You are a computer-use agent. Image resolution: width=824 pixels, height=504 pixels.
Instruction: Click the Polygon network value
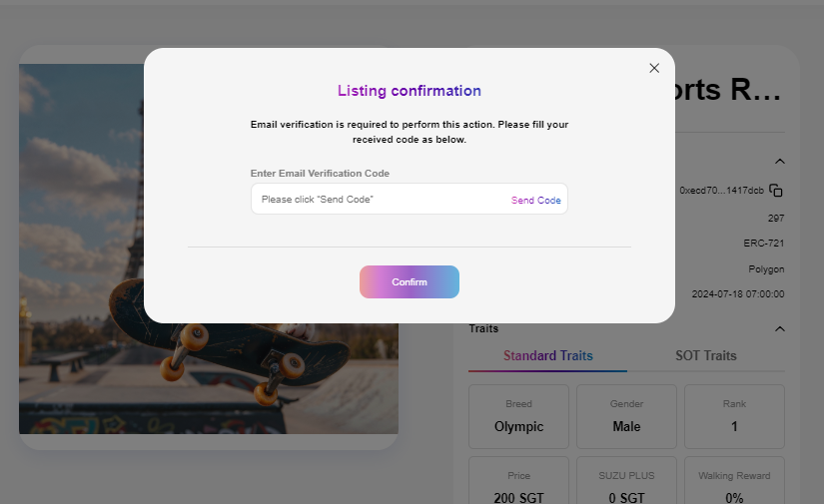pyautogui.click(x=766, y=269)
